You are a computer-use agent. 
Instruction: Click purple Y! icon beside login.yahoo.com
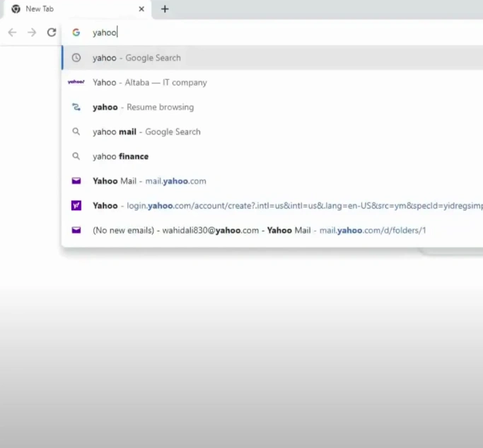[x=76, y=205]
